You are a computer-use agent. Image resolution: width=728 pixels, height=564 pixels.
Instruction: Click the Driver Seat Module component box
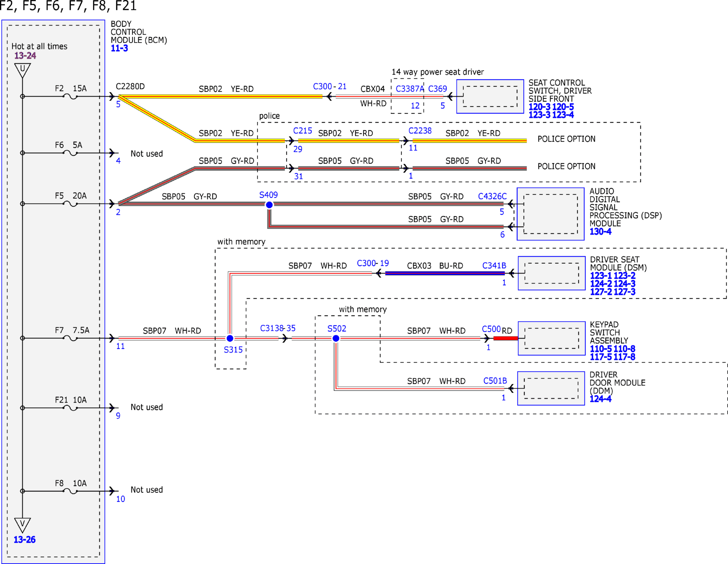pos(552,273)
